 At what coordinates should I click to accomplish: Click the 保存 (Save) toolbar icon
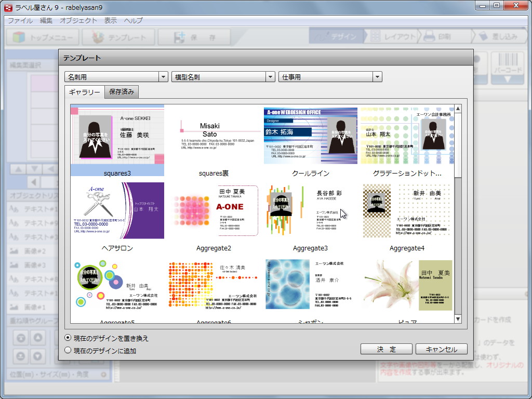coord(193,37)
